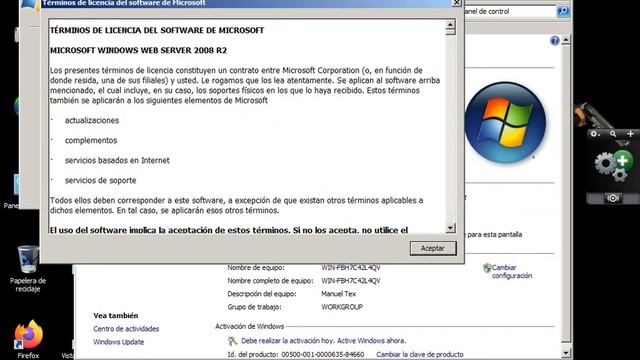Click the activate Windows now link
The height and width of the screenshot is (360, 640).
[x=323, y=340]
